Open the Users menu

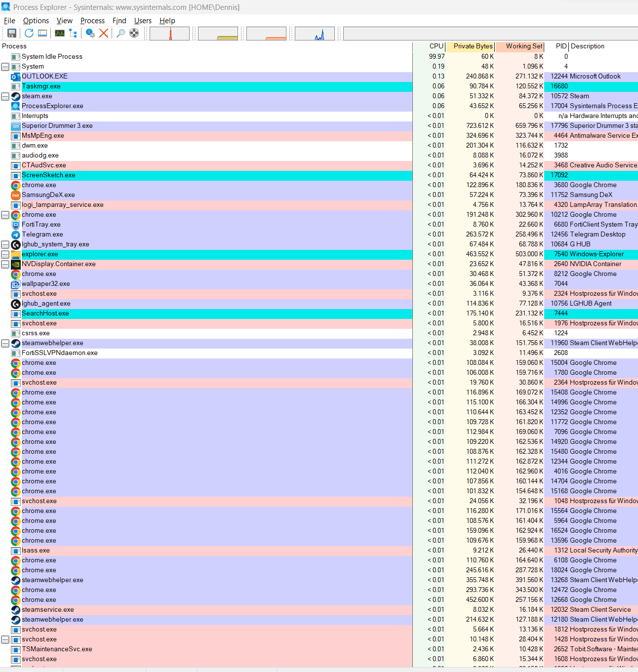tap(143, 21)
